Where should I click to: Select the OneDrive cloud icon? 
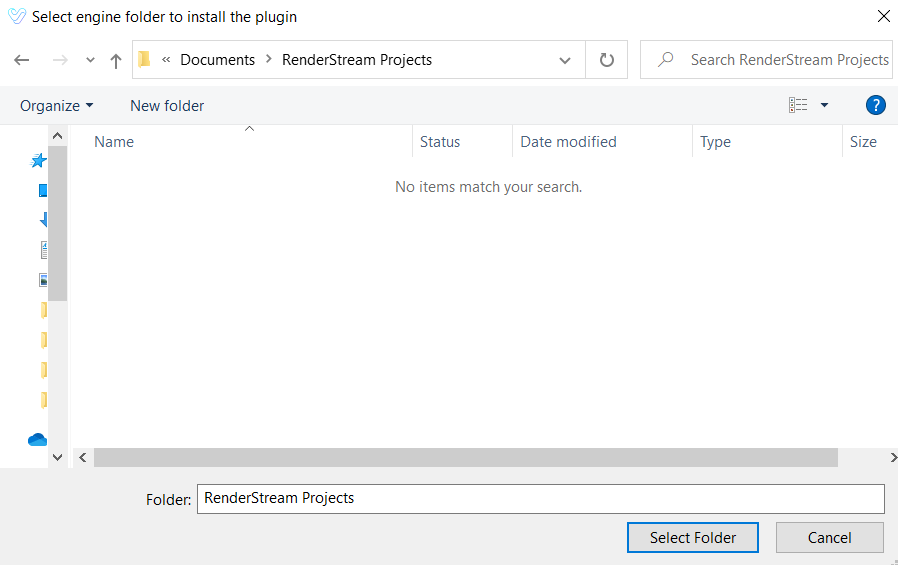39,439
